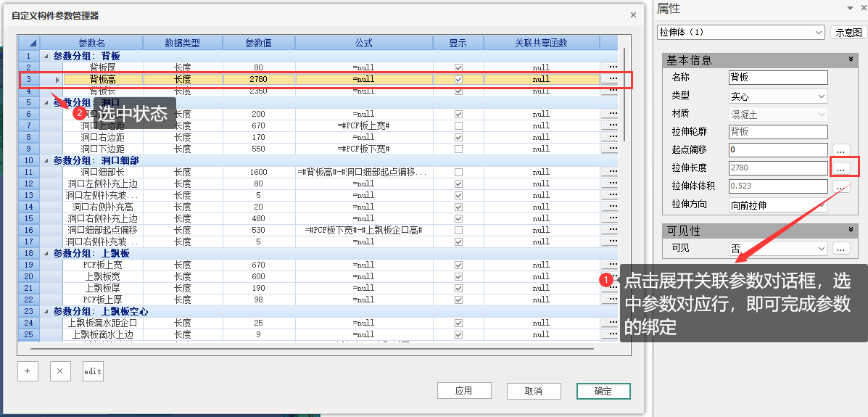Click the 应用 button
The image size is (868, 417).
[x=464, y=391]
